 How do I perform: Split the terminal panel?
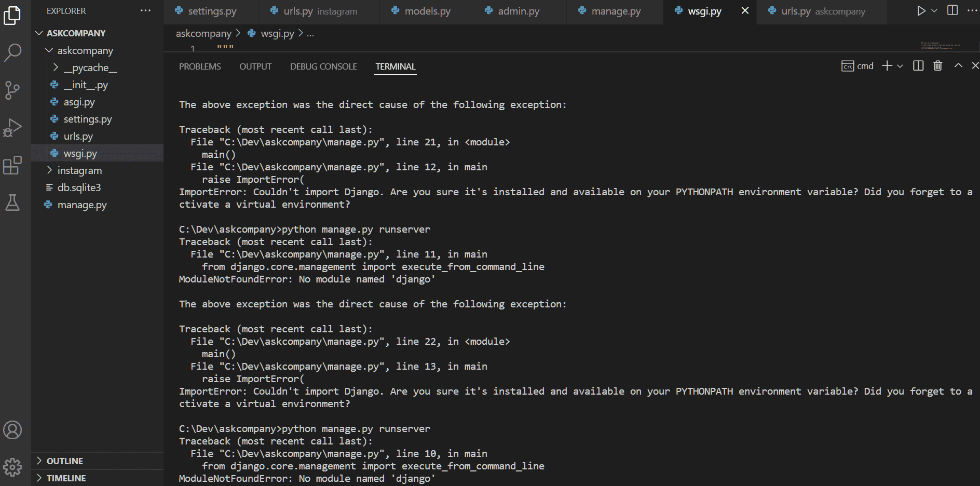pyautogui.click(x=918, y=66)
